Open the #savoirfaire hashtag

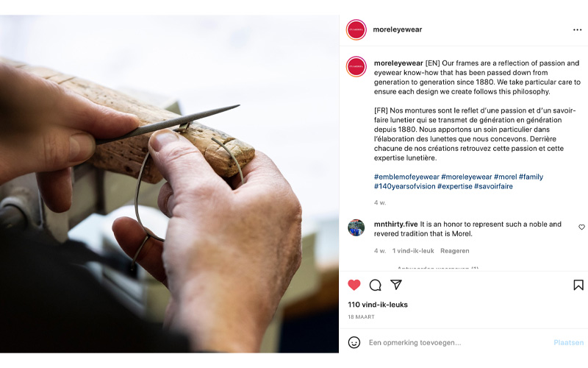[493, 186]
